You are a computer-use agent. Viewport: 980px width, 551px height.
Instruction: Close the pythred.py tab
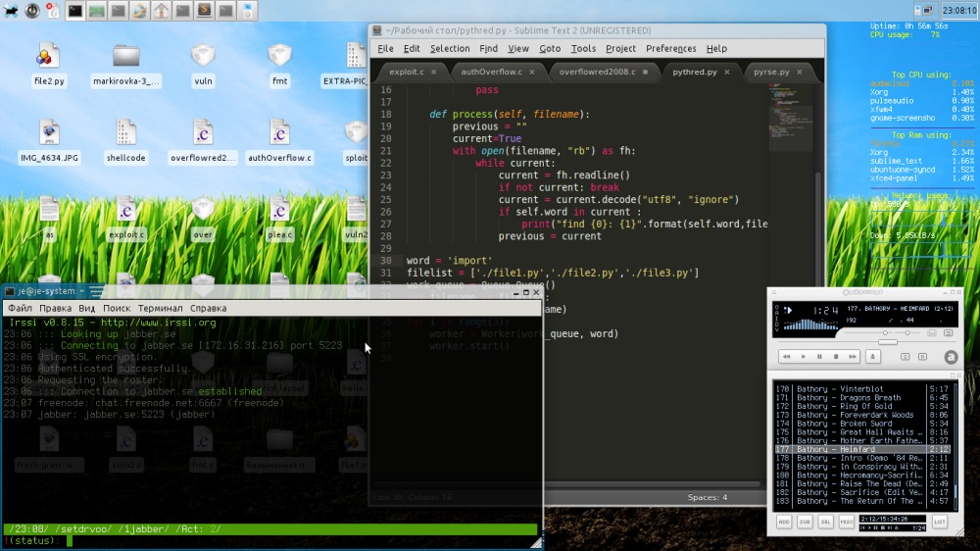727,72
